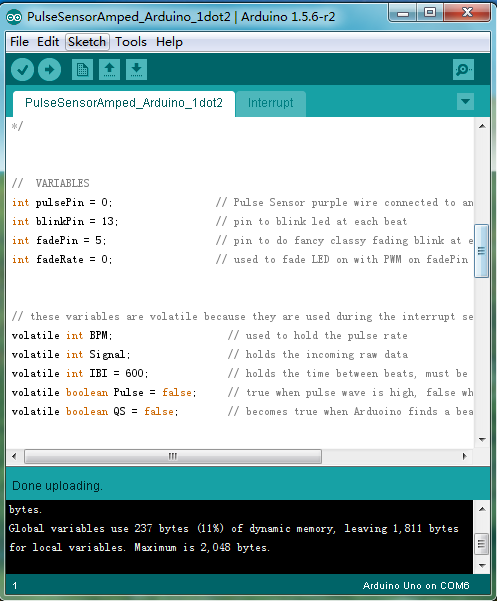This screenshot has height=601, width=497.
Task: Open the Edit menu
Action: [x=48, y=41]
